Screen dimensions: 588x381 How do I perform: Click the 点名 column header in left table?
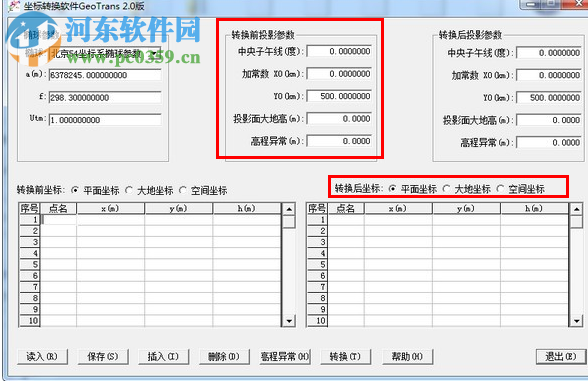click(58, 208)
